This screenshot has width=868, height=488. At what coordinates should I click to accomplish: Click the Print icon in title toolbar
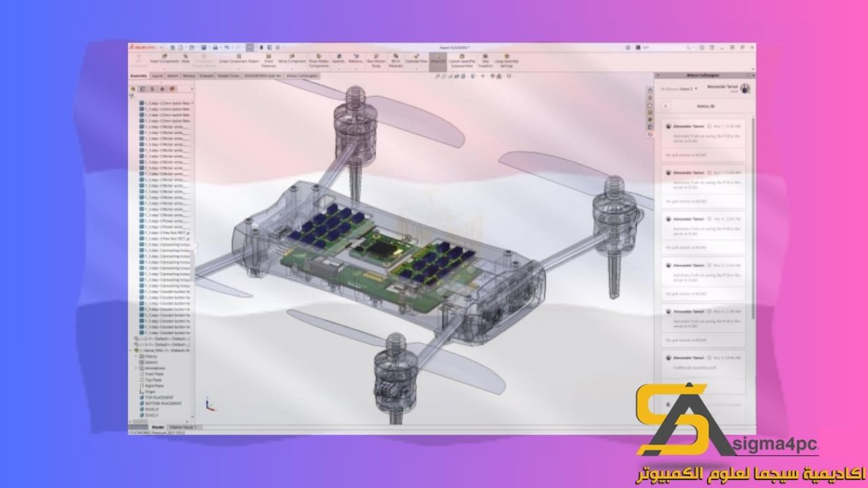pyautogui.click(x=215, y=47)
